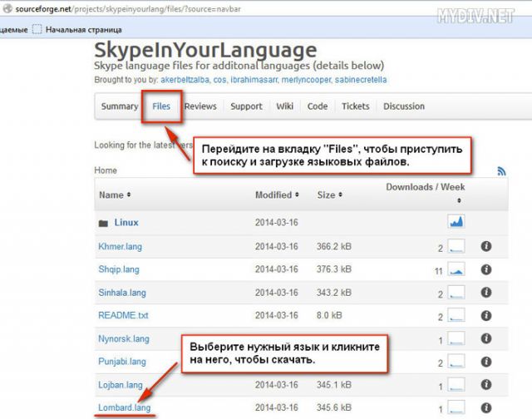Download Punjabi.lang file

122,362
